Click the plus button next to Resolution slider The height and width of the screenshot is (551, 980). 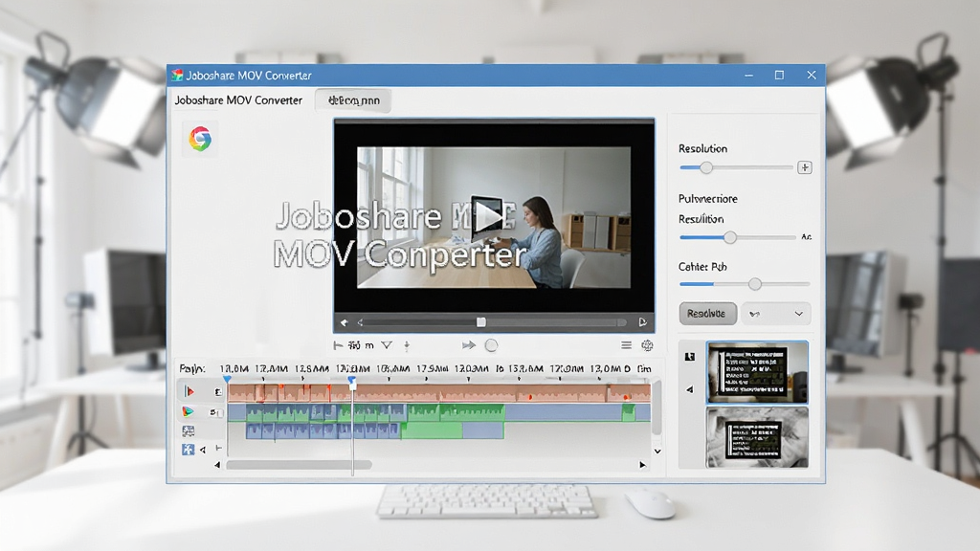click(x=804, y=167)
